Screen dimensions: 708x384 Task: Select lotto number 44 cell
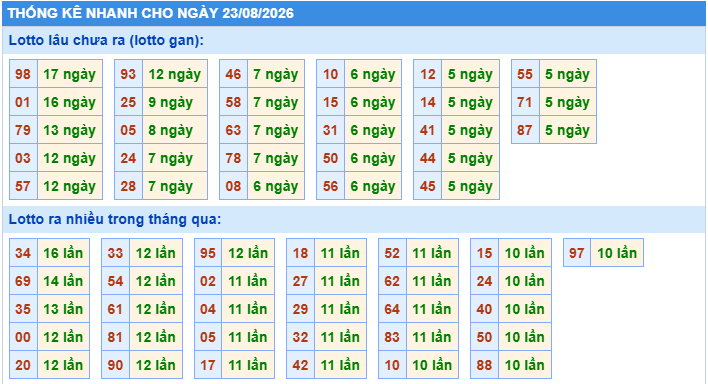pos(428,158)
